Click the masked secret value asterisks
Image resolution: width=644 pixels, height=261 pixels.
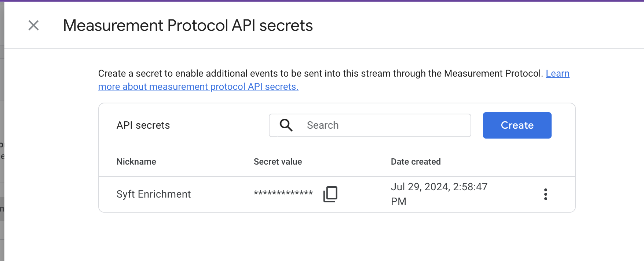(283, 193)
